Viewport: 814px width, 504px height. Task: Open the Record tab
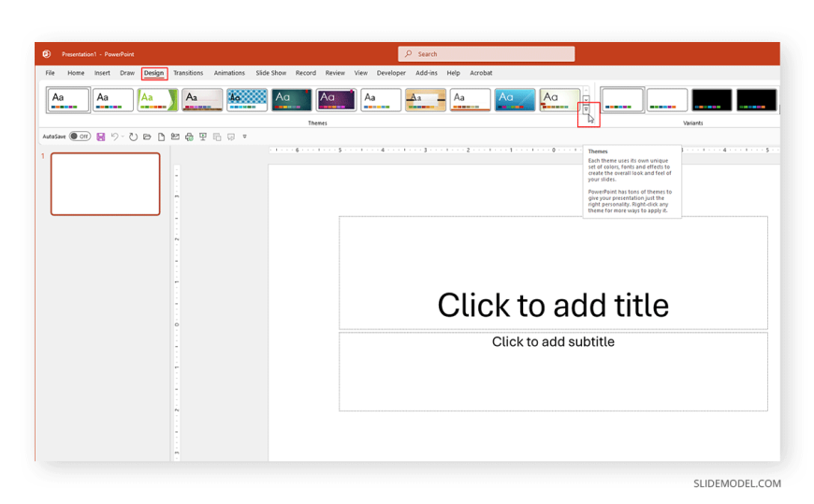pyautogui.click(x=305, y=73)
